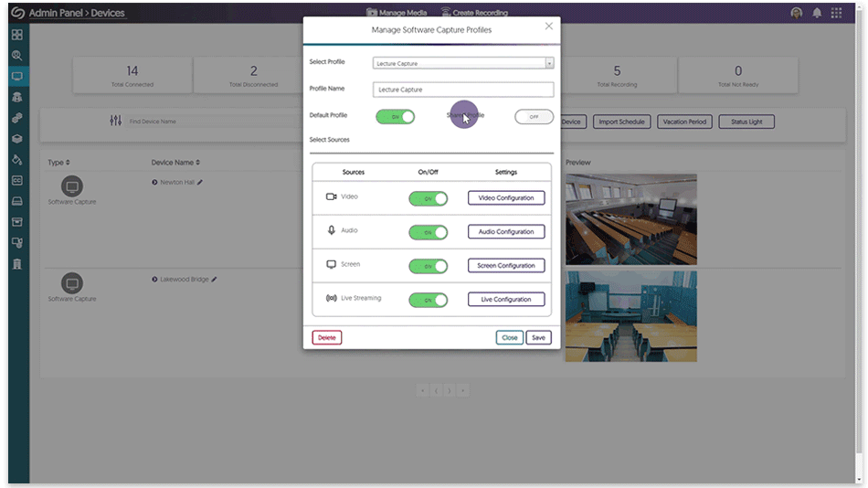Open the building icon at the sidebar bottom

pos(17,264)
